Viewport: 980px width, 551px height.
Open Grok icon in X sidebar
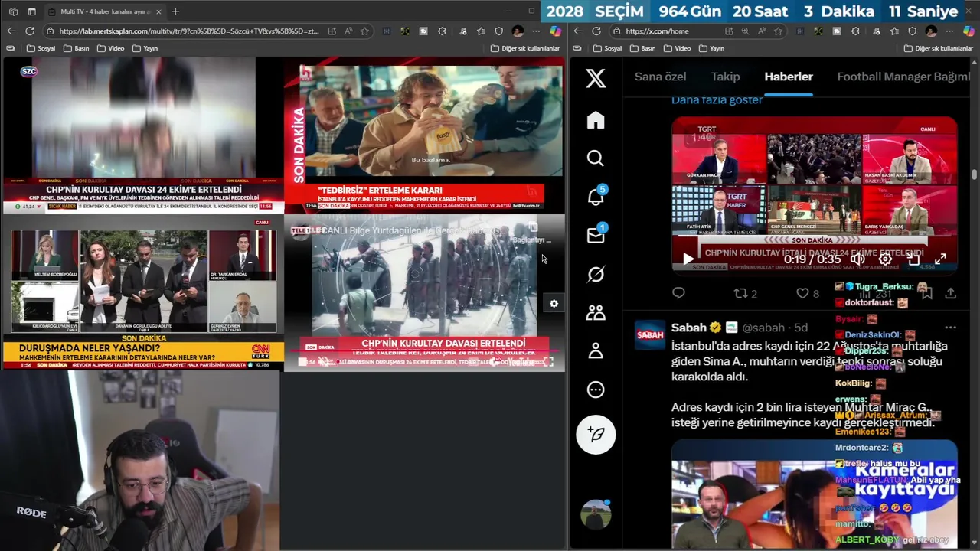tap(596, 274)
